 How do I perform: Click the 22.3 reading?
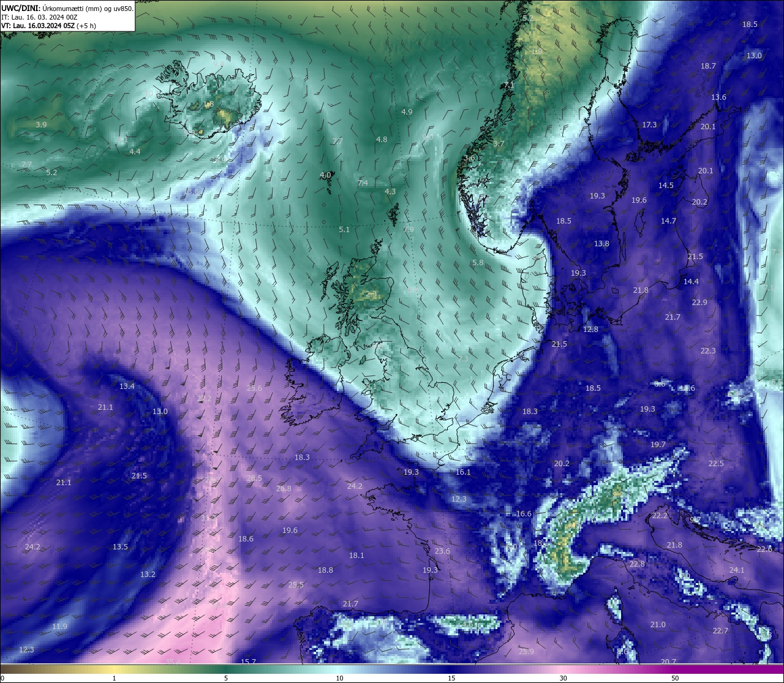[708, 351]
